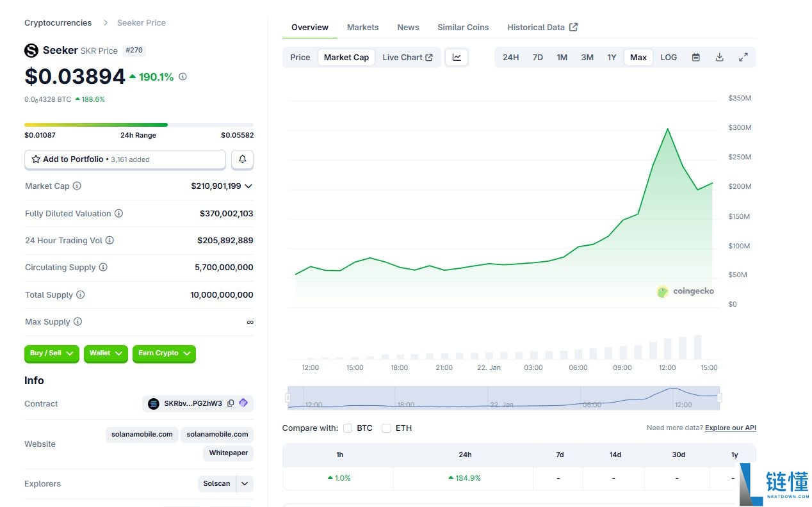Open Total Supply info icon
This screenshot has height=507, width=812.
(80, 295)
